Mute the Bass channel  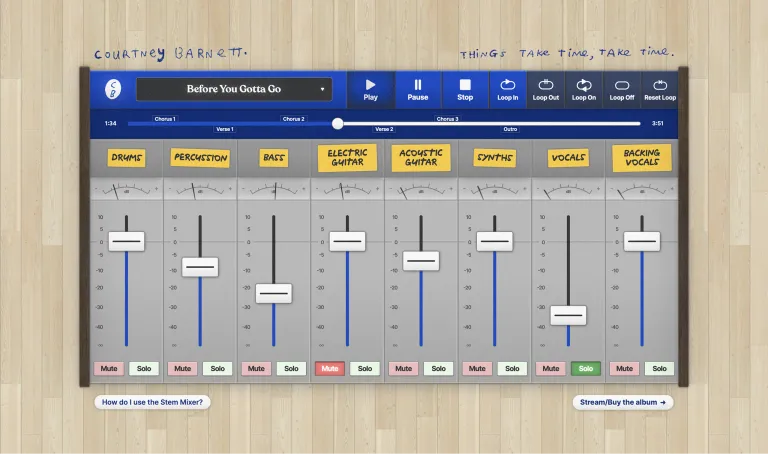click(256, 368)
